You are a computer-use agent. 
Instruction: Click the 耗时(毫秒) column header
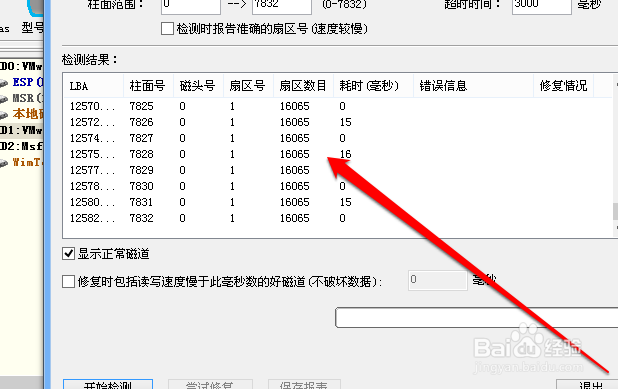[x=374, y=86]
